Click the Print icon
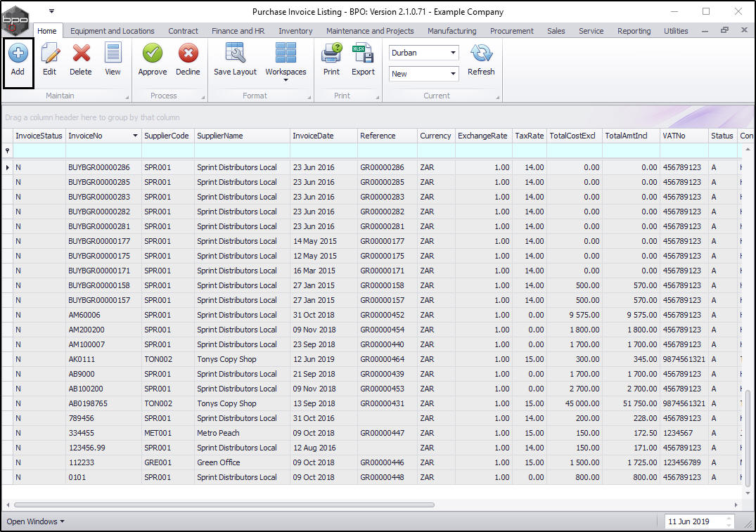The width and height of the screenshot is (756, 532). 331,53
